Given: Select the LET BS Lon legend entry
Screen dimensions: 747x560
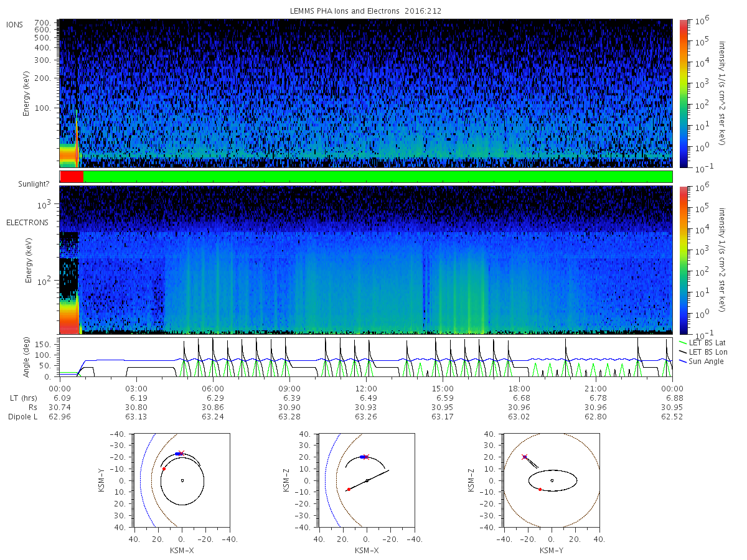Looking at the screenshot, I should pyautogui.click(x=702, y=352).
